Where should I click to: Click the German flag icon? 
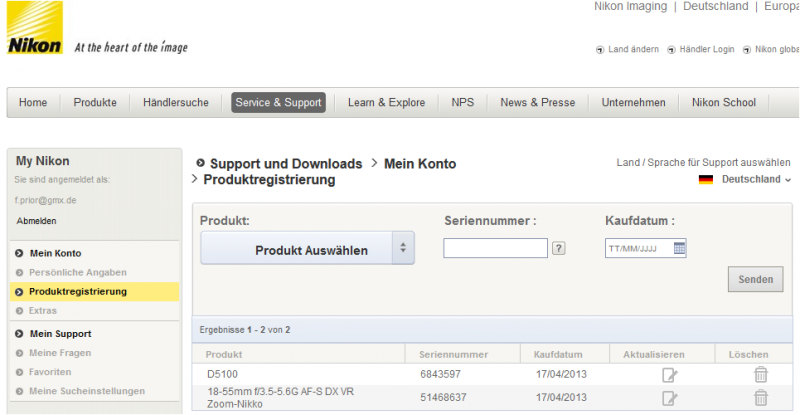point(706,179)
